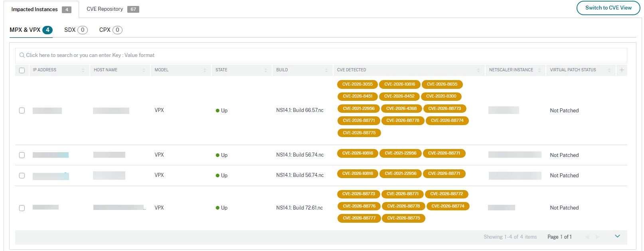Click the NS14.1: Build 66.57.nc cell
The height and width of the screenshot is (251, 644).
click(x=300, y=110)
